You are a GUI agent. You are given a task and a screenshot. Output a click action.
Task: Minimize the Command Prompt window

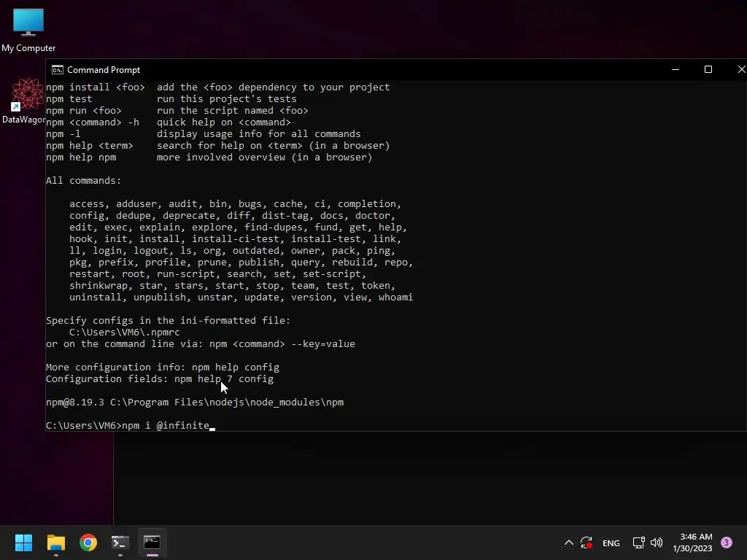[675, 69]
